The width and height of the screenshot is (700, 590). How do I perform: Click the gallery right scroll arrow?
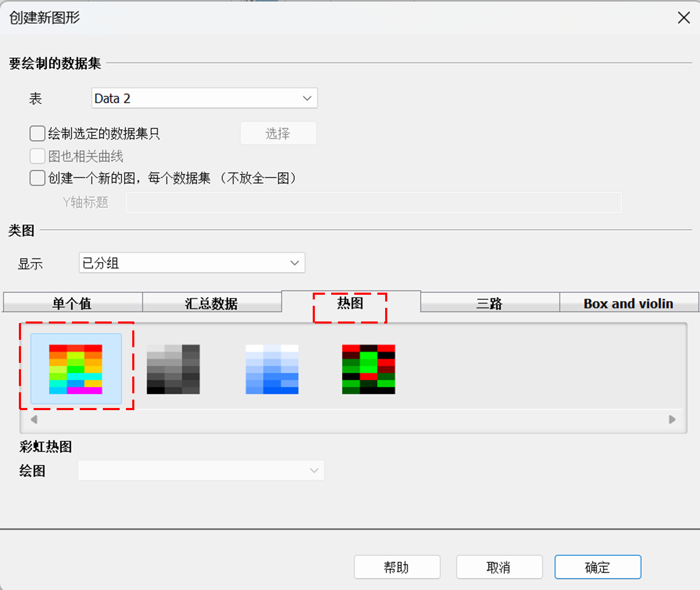[x=672, y=420]
